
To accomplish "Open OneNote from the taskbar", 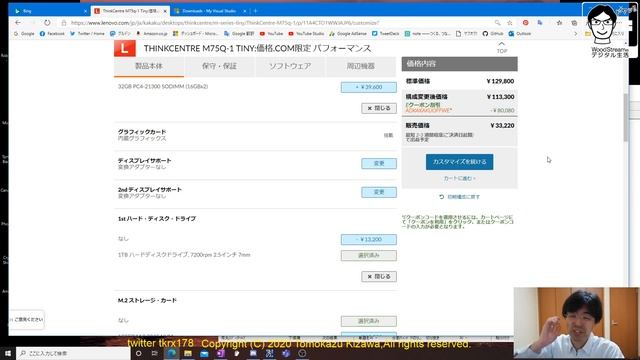I will (221, 353).
